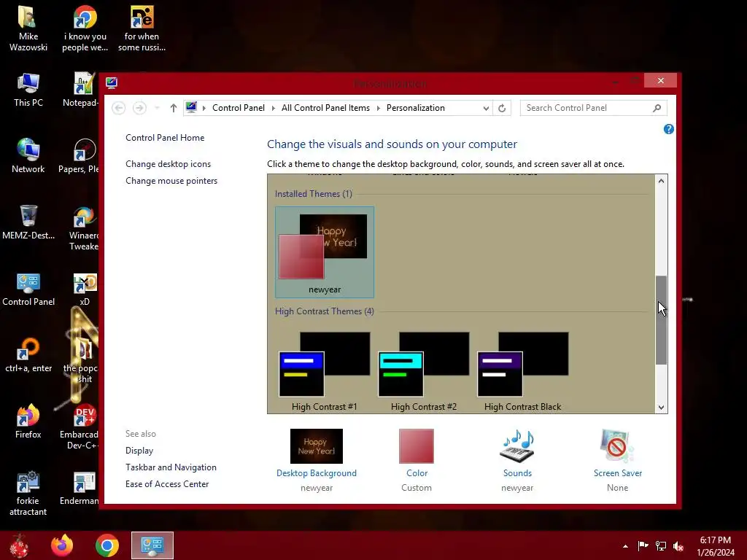The width and height of the screenshot is (747, 560).
Task: Open the 'i know you people we...' Chrome shortcut
Action: pos(85,28)
